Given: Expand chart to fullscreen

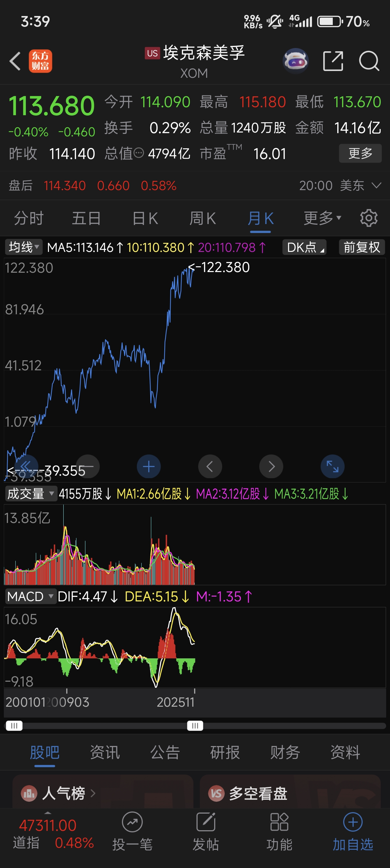Looking at the screenshot, I should 332,466.
